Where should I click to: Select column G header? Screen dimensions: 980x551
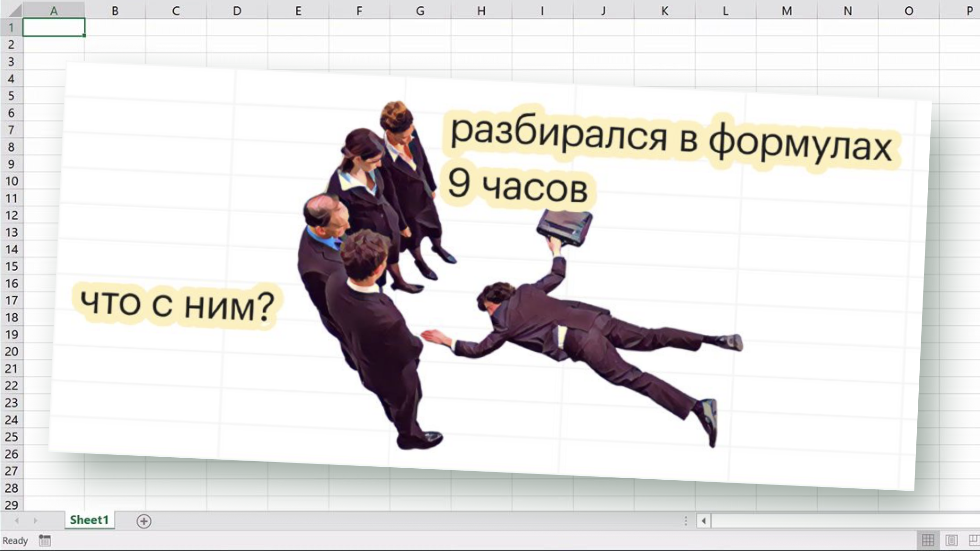420,11
